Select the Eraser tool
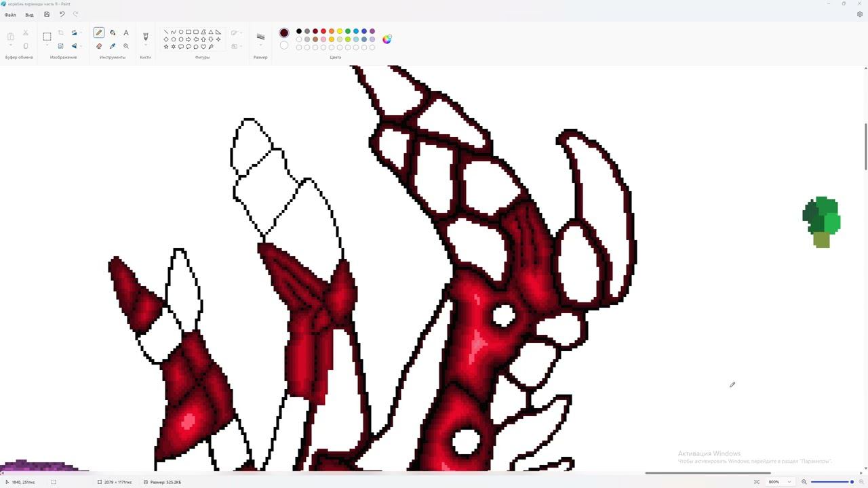 pos(99,46)
